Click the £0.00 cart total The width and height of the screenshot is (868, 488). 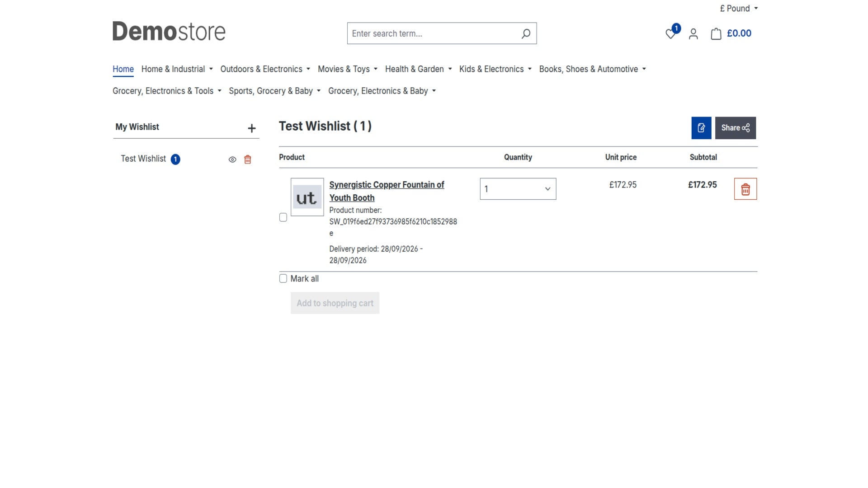[739, 33]
